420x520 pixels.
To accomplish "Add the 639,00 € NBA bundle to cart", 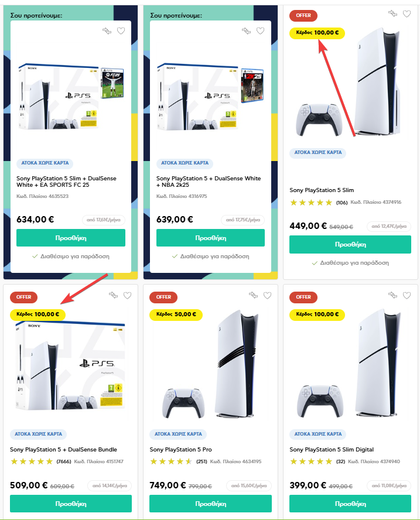I will click(210, 238).
